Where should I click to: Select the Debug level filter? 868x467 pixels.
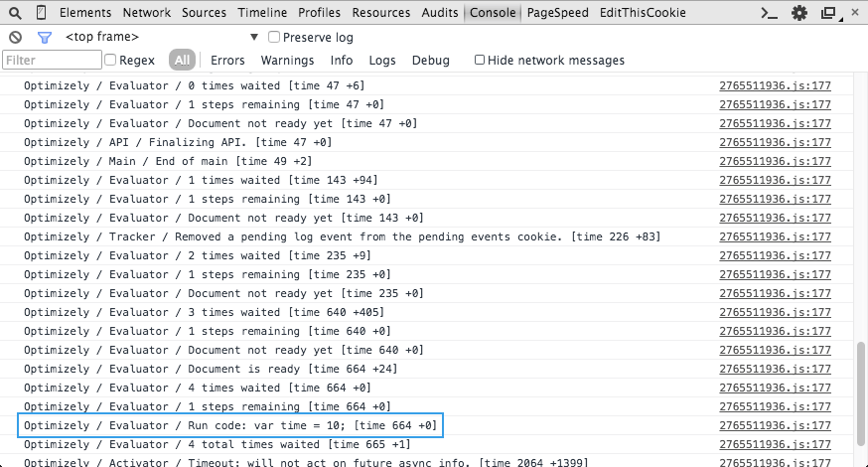point(430,61)
